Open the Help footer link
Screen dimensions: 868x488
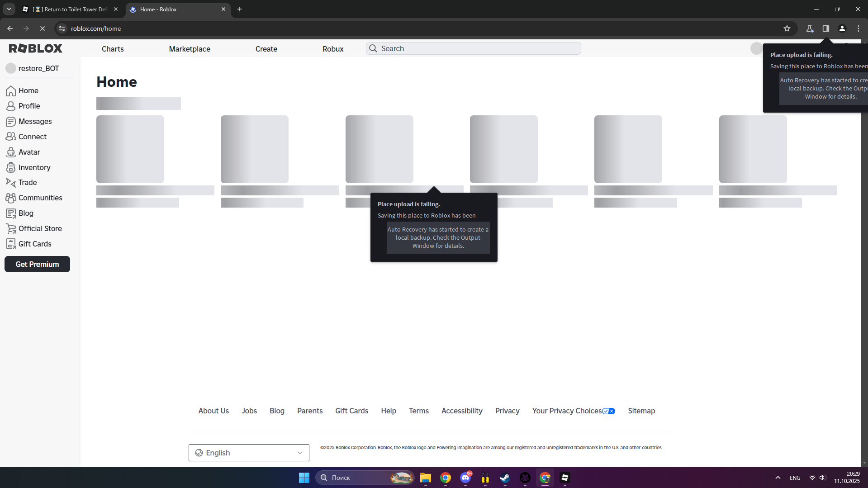389,411
